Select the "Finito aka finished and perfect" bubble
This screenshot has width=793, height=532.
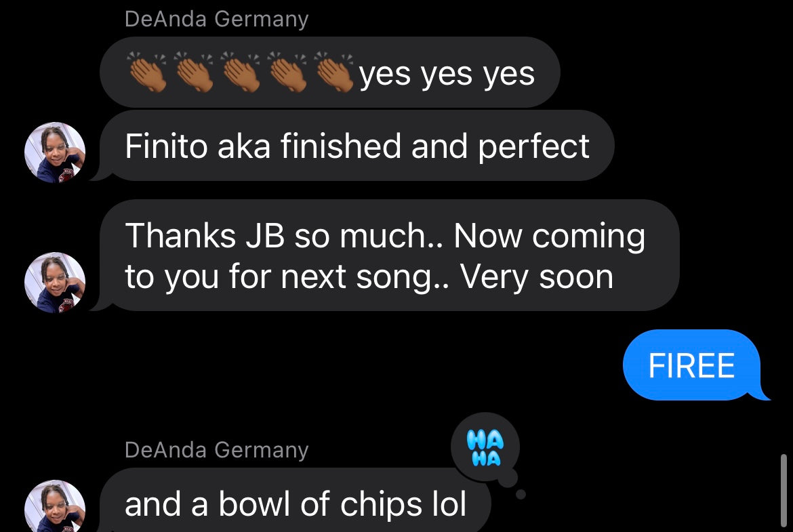point(357,146)
